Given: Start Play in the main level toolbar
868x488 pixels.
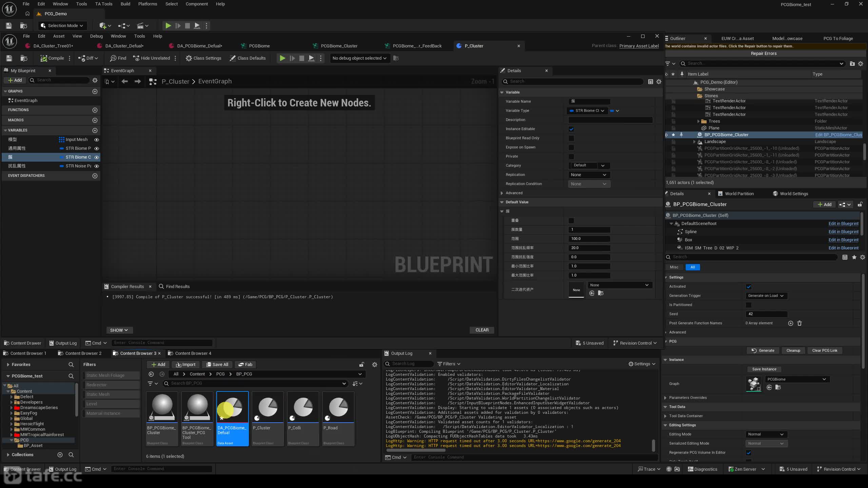Looking at the screenshot, I should pyautogui.click(x=168, y=26).
